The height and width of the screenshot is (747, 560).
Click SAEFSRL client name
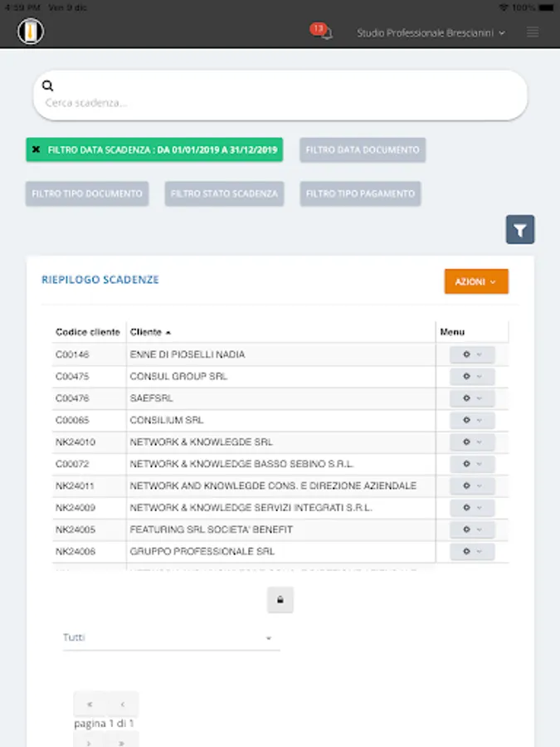coord(151,398)
